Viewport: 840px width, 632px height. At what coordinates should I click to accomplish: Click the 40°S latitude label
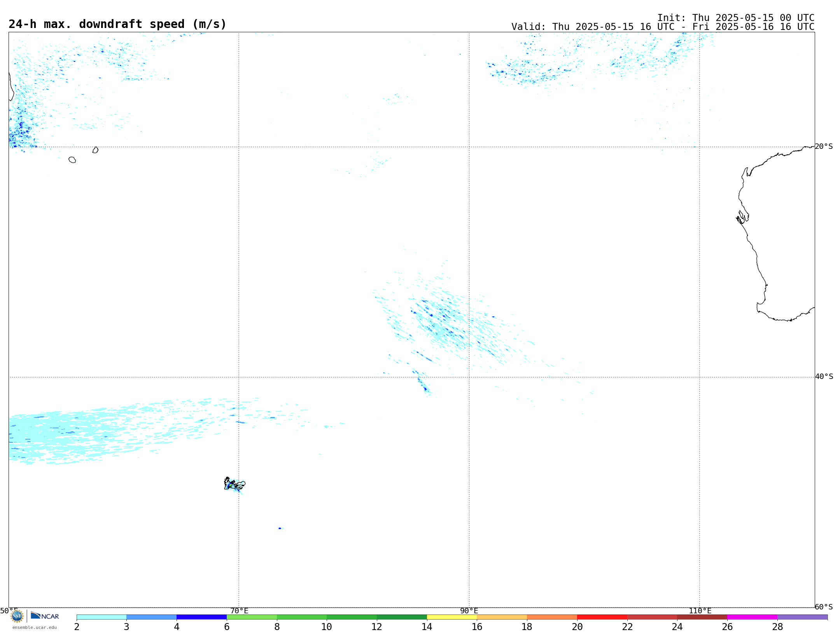click(824, 377)
